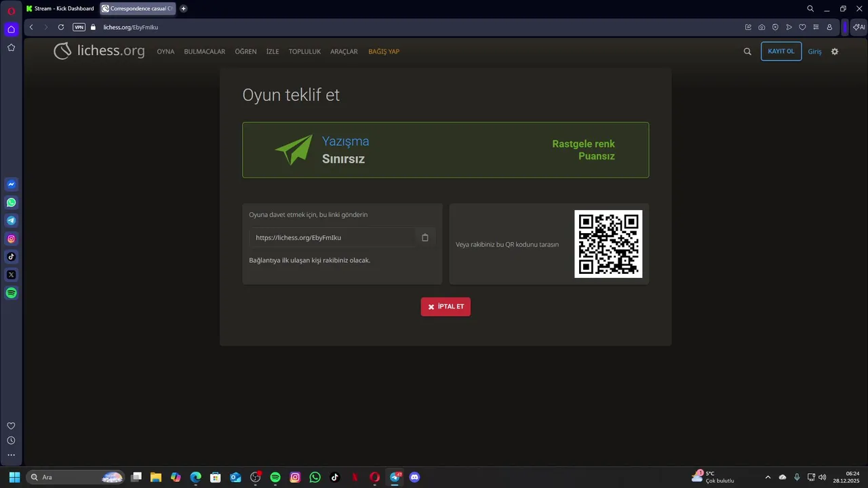Show hidden system tray icons
This screenshot has height=488, width=868.
768,477
